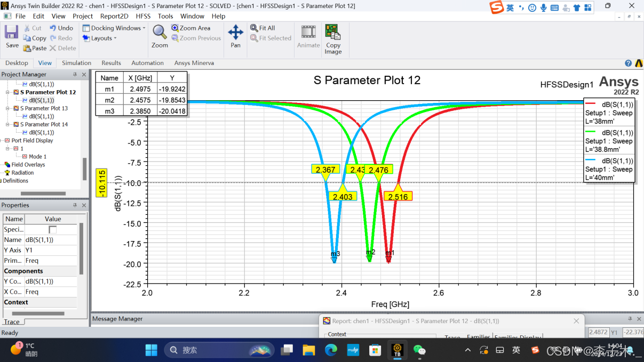Open the Report2D menu
Screen dimensions: 644x362
(x=114, y=16)
